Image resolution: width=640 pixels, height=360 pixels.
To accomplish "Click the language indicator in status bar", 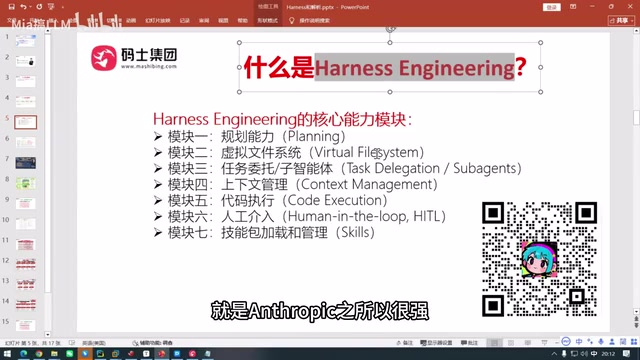I will [x=94, y=343].
